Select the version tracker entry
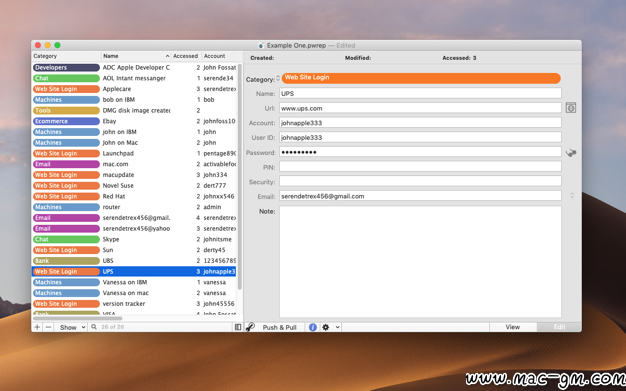Screen dimensions: 626x391 pyautogui.click(x=134, y=304)
